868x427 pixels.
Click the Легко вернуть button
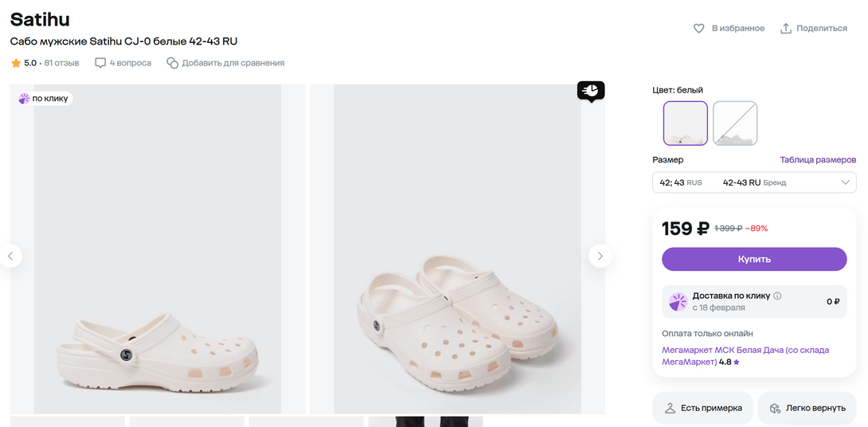coord(807,408)
